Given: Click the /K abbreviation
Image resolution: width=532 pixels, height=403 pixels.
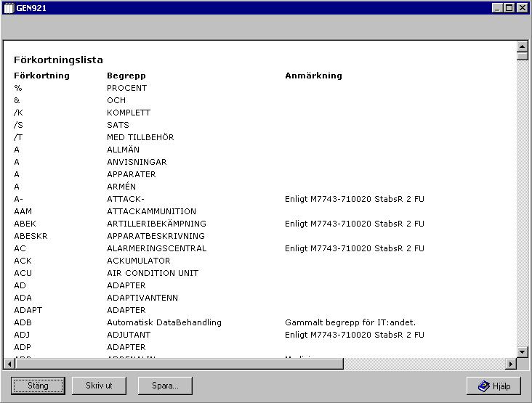Looking at the screenshot, I should pos(18,113).
